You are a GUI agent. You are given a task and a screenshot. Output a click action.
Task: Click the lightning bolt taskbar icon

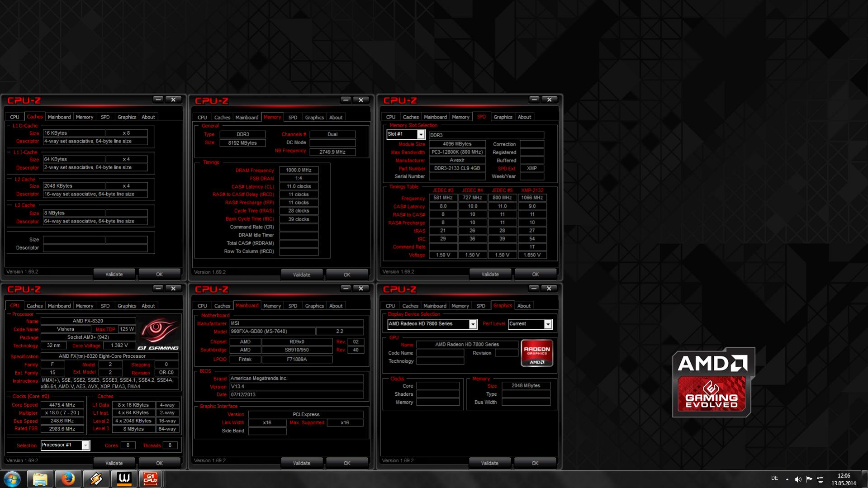coord(96,479)
